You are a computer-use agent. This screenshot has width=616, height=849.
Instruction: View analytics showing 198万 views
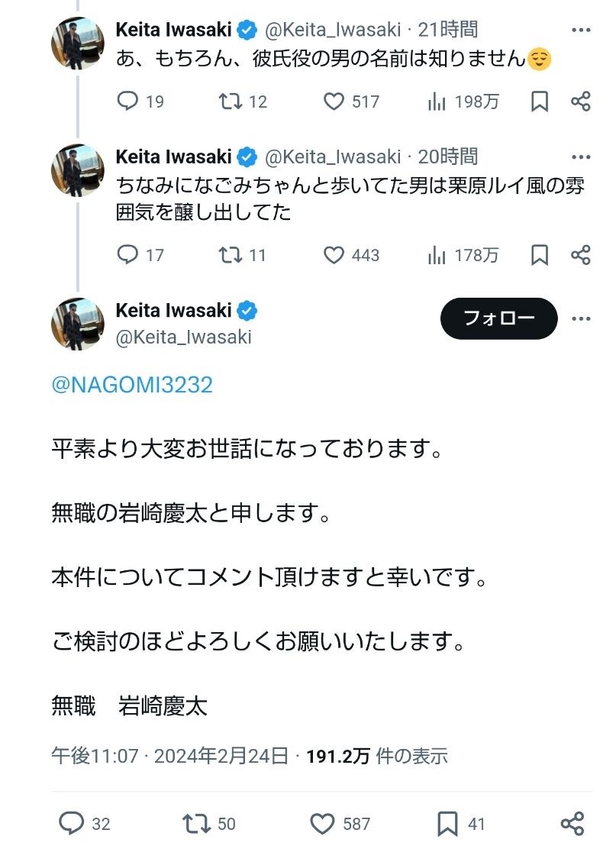coord(437,102)
